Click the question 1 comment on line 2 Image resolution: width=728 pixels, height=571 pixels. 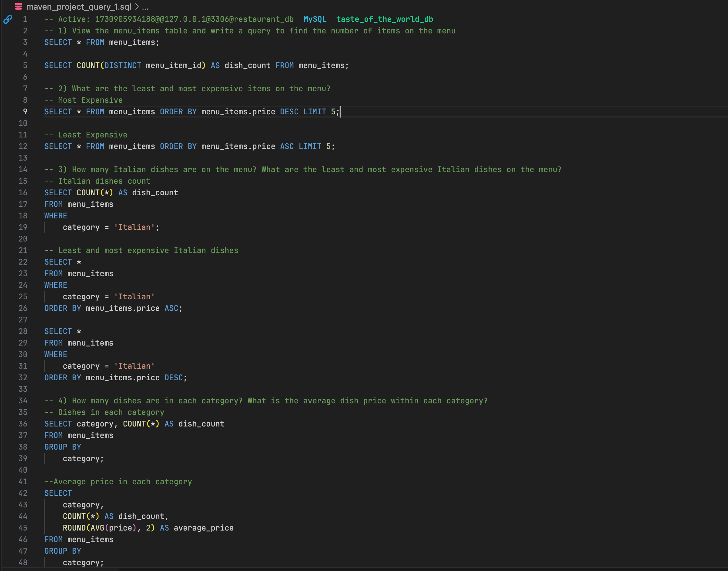[x=250, y=31]
